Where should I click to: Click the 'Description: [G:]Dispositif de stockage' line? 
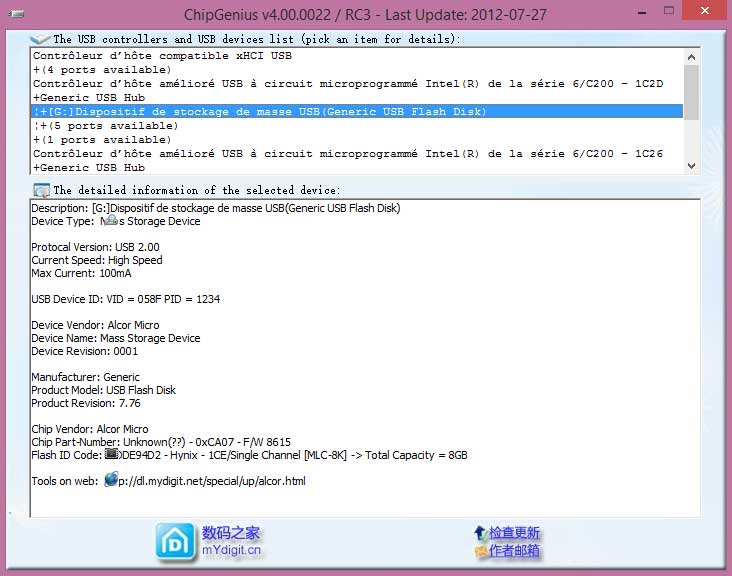pos(216,208)
